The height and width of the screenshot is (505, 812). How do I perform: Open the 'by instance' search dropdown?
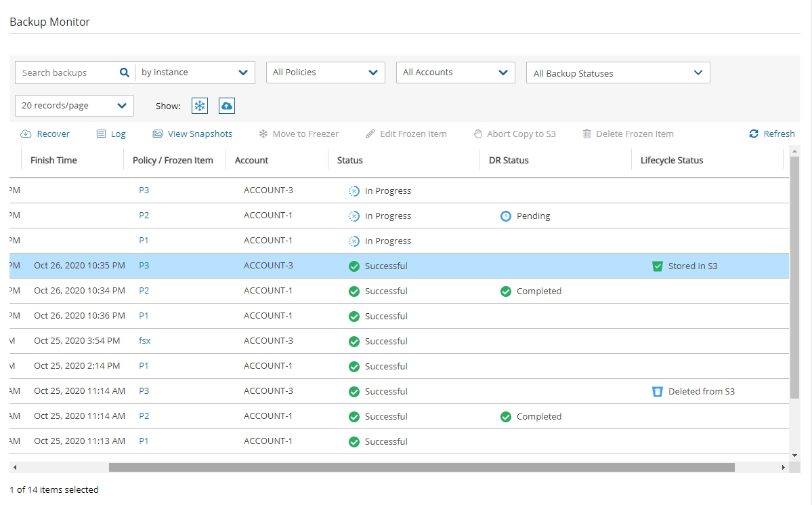coord(194,73)
